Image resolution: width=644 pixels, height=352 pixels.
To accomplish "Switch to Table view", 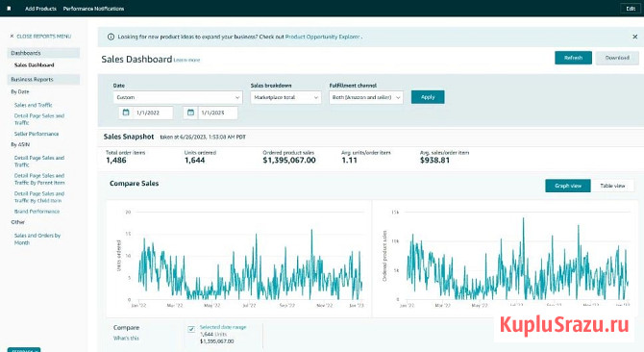I will click(x=612, y=186).
